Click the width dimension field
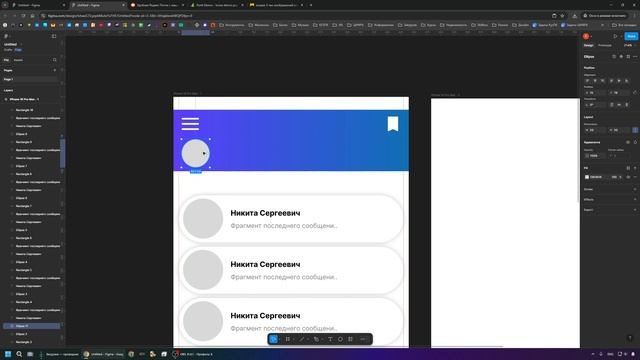Image resolution: width=640 pixels, height=360 pixels. (x=595, y=130)
